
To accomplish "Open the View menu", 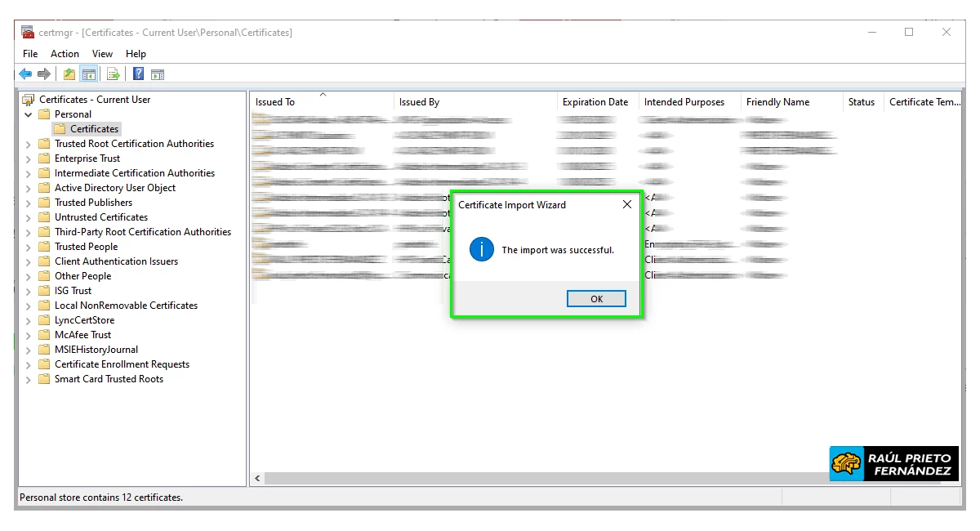I will [x=102, y=54].
